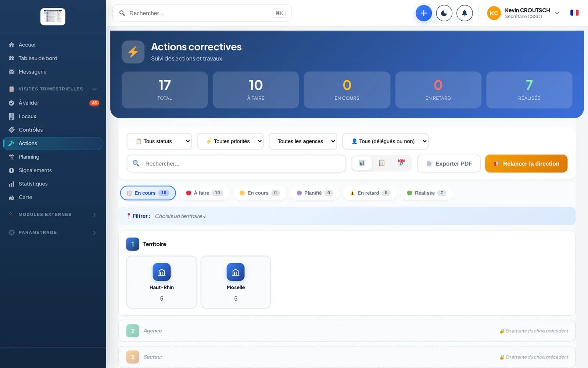Toggle dark mode with moon icon
Image resolution: width=588 pixels, height=368 pixels.
click(444, 13)
